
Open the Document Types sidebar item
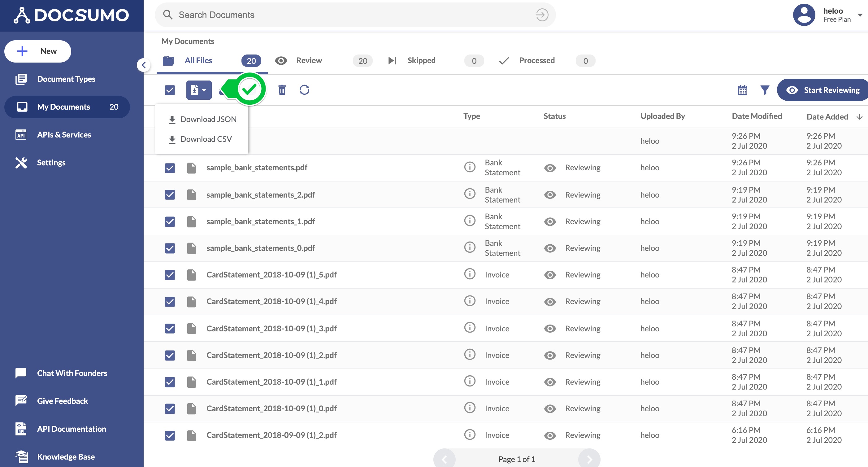66,79
